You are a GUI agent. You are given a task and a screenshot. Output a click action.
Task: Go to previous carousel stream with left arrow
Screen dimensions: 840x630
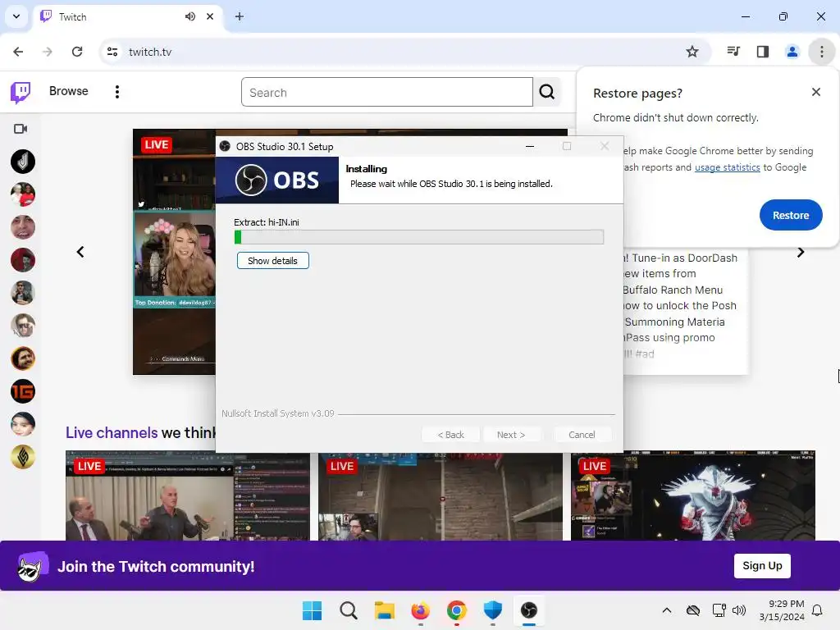point(80,252)
